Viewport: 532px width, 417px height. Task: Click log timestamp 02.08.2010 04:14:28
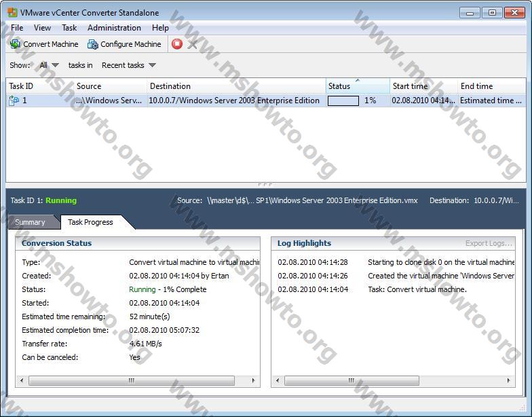click(313, 262)
